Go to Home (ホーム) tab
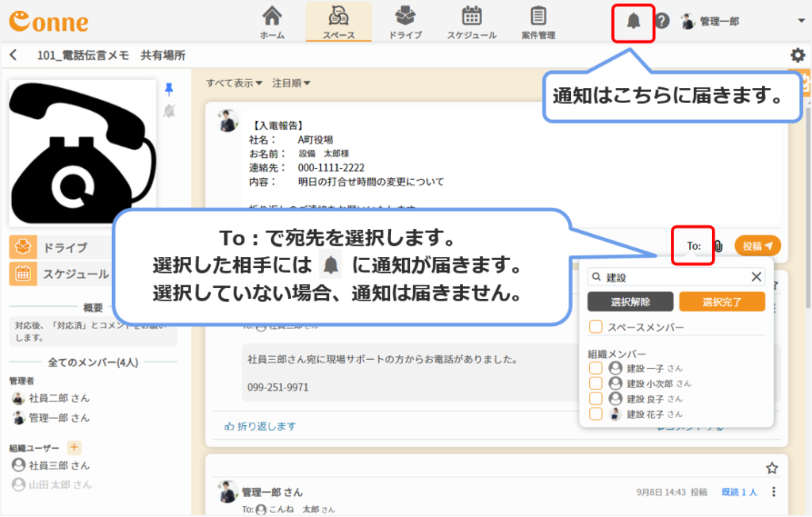 (273, 22)
